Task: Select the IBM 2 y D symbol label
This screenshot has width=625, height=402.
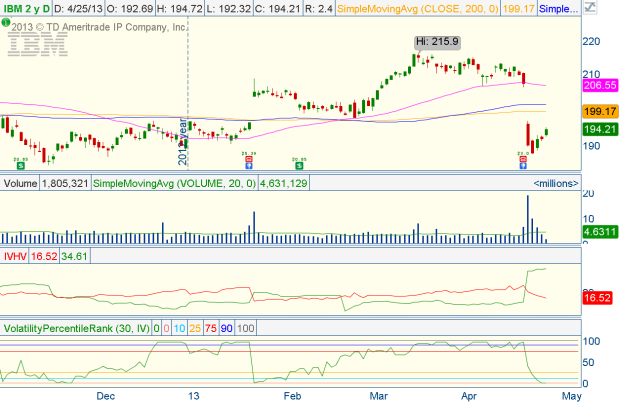Action: click(x=26, y=8)
